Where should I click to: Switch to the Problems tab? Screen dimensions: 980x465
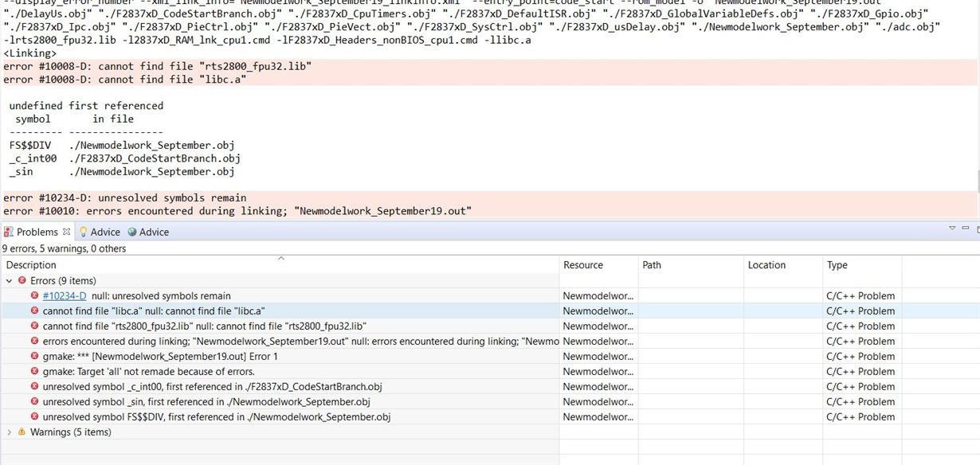(37, 232)
